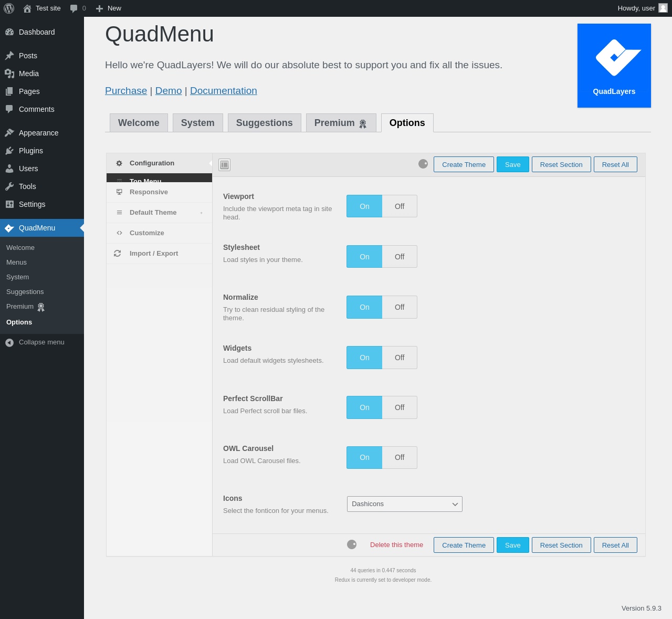Viewport: 672px width, 619px height.
Task: Open Menus in the QuadMenu sidebar submenu
Action: [x=16, y=263]
